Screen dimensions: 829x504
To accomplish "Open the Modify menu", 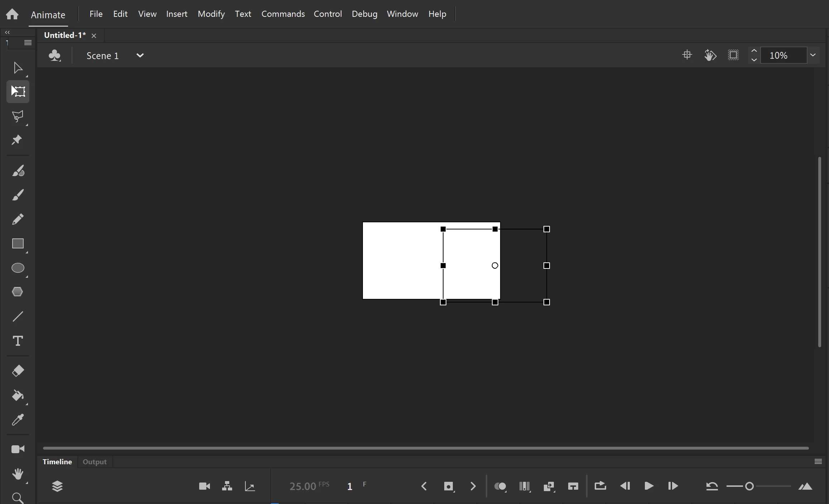I will [211, 14].
